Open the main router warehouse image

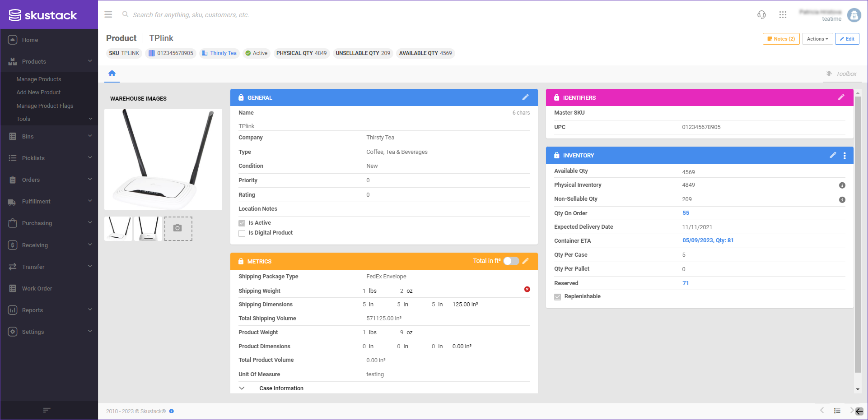(163, 159)
